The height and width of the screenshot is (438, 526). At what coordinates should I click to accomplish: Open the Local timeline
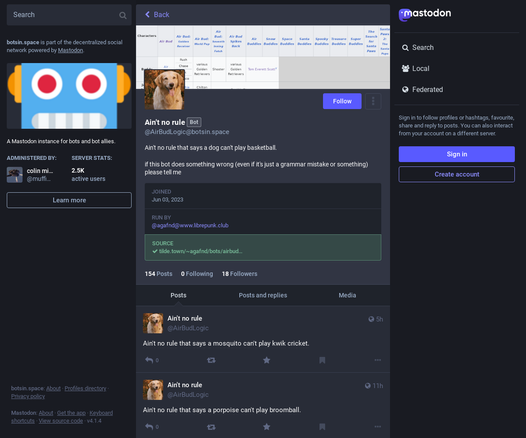coord(415,68)
